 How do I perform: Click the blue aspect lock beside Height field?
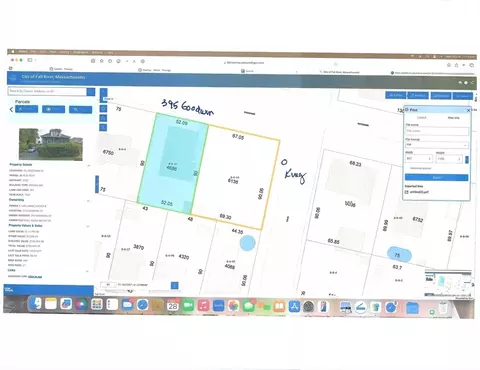[467, 159]
